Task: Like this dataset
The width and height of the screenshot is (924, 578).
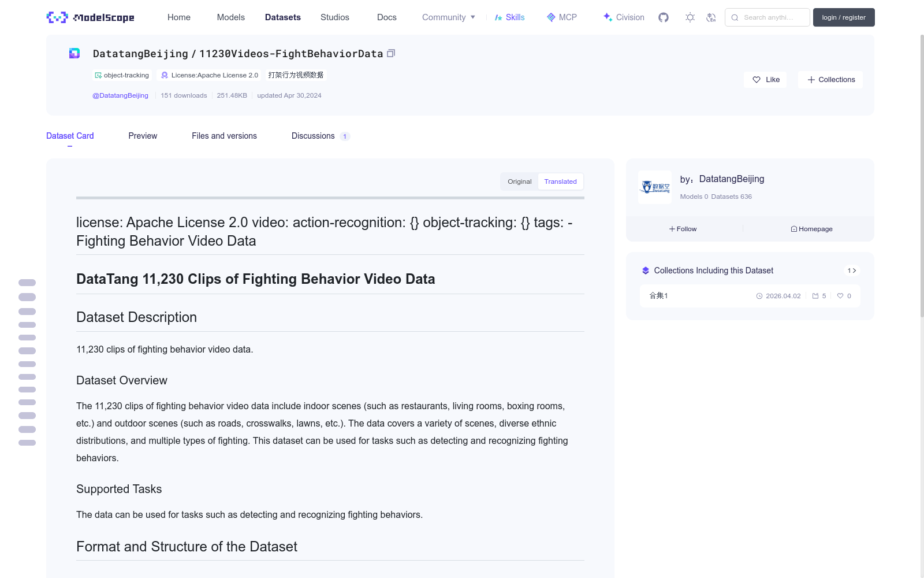Action: 765,80
